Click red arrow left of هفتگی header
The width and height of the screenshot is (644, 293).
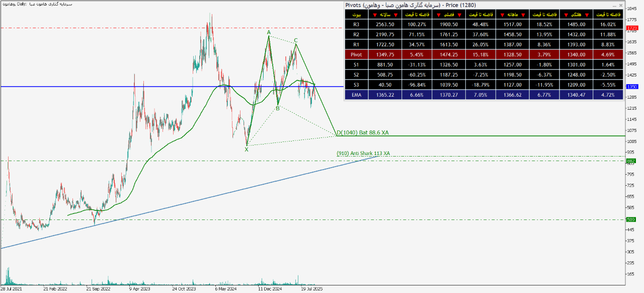(566, 15)
